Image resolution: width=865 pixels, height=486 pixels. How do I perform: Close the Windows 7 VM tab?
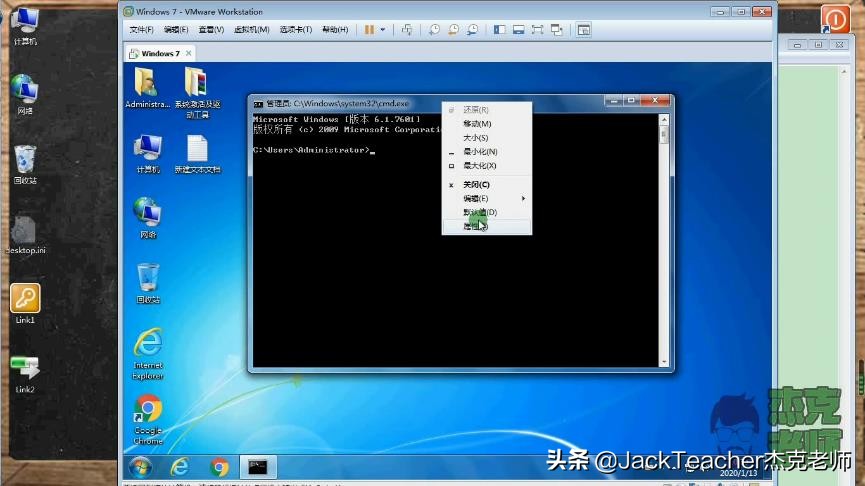click(x=189, y=53)
